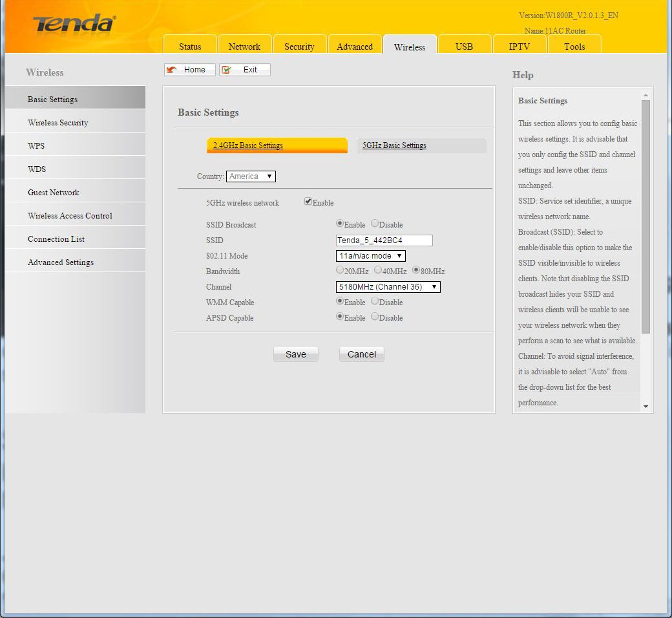
Task: Select Disable for WMM Capable
Action: [x=375, y=301]
